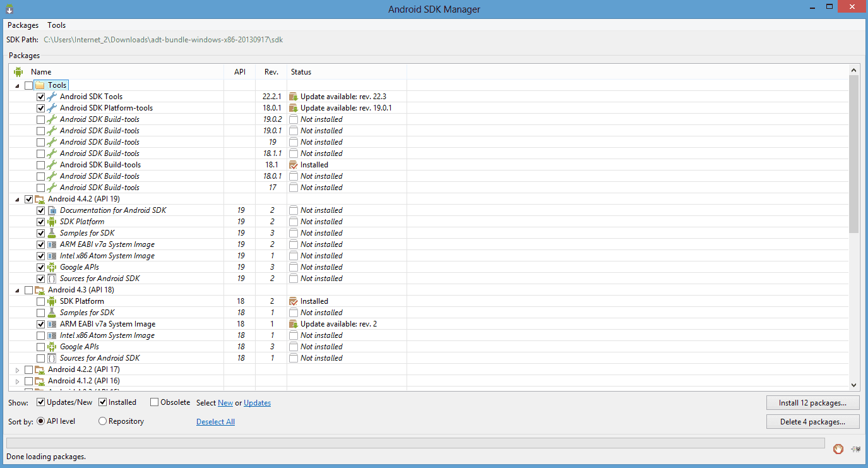The width and height of the screenshot is (868, 468).
Task: Click the API 18 Google APIs icon
Action: point(52,347)
